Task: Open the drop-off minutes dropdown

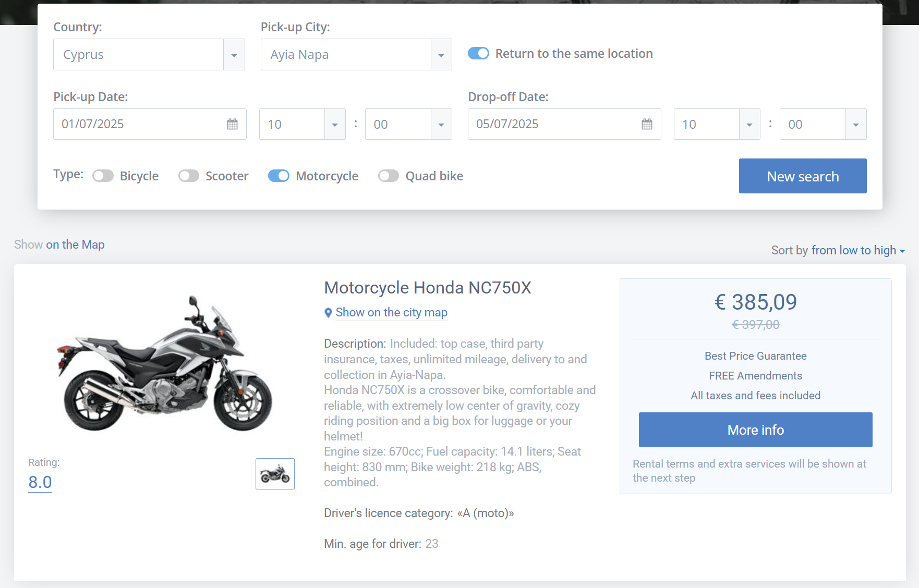Action: (823, 124)
